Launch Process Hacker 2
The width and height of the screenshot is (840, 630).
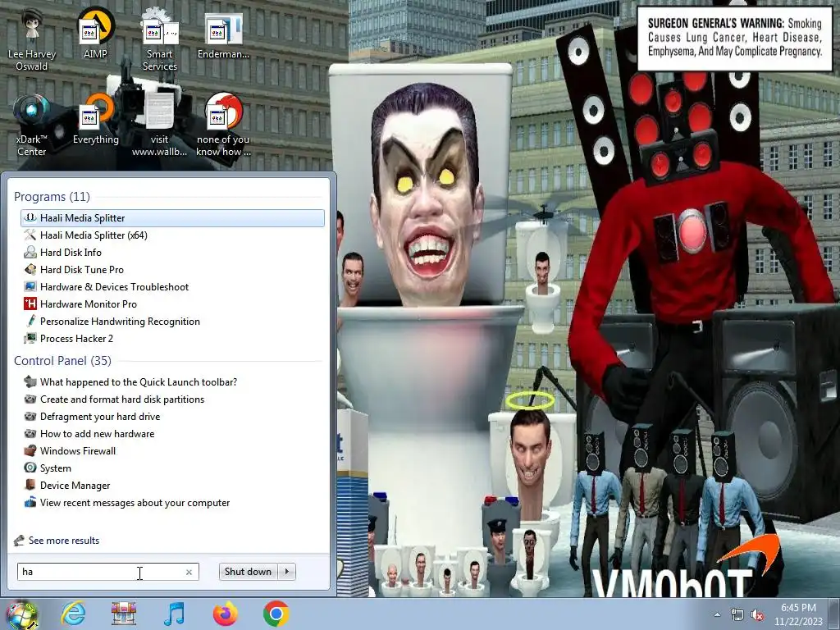(172, 339)
